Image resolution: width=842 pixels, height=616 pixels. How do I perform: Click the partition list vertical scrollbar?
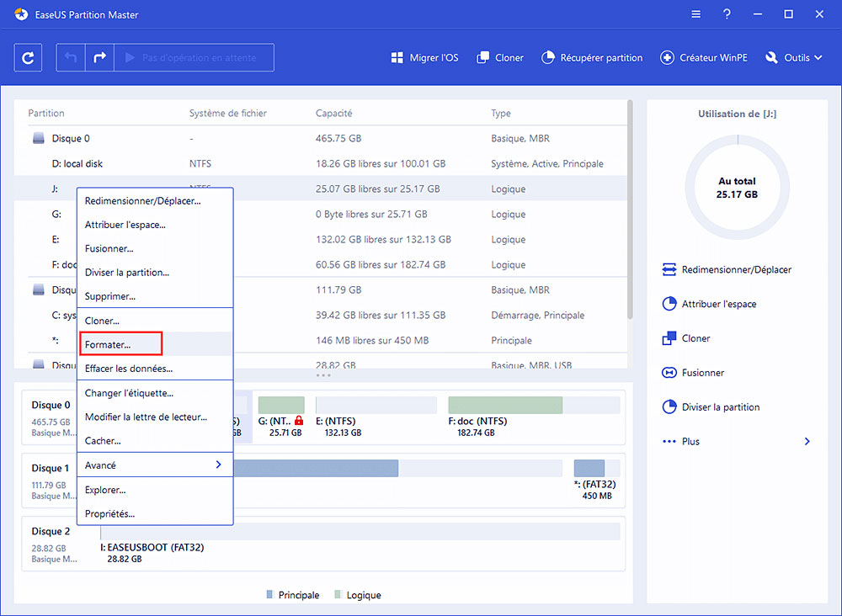pyautogui.click(x=630, y=210)
